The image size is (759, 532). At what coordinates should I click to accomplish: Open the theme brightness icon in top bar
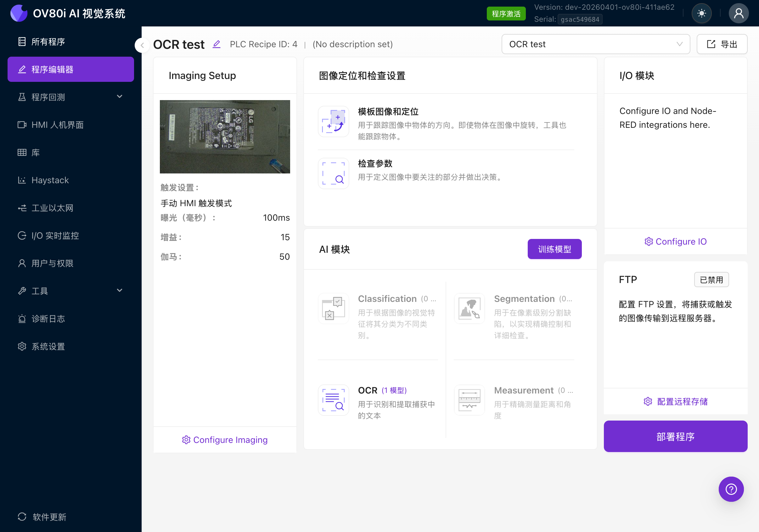click(701, 13)
